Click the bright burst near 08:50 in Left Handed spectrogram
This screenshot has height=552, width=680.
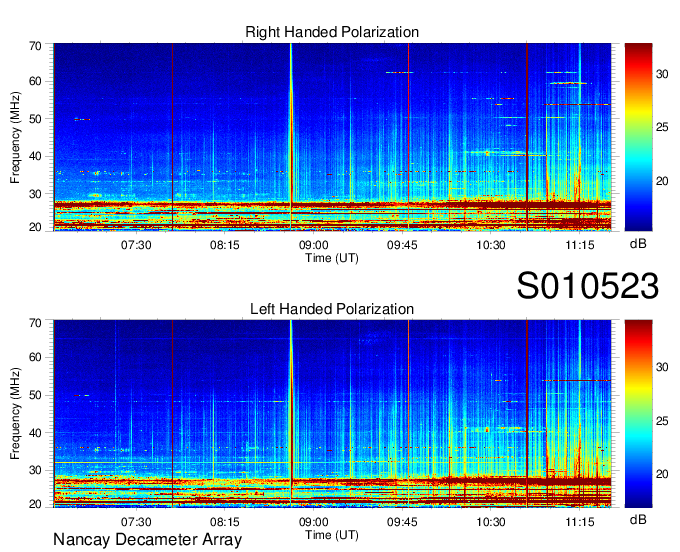pyautogui.click(x=291, y=413)
